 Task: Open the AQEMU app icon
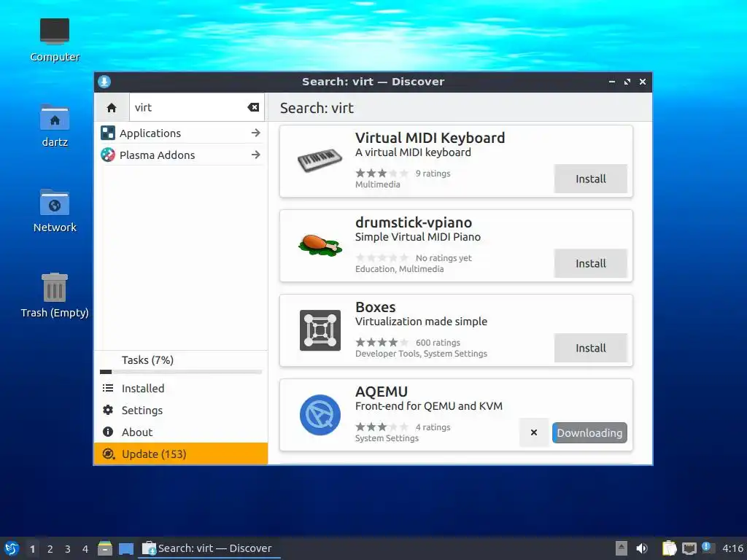tap(320, 415)
